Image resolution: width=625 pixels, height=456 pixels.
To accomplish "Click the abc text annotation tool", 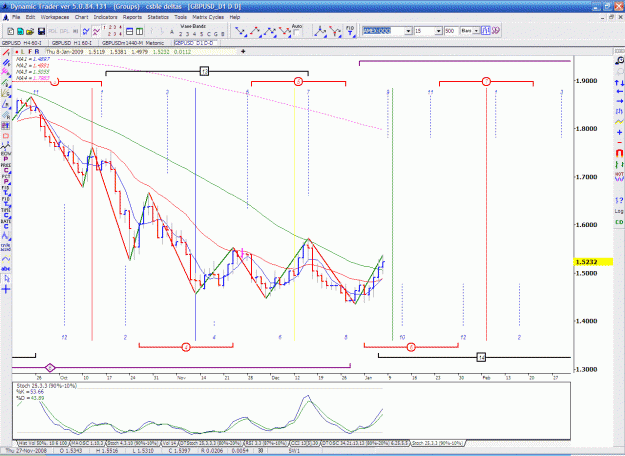I will coord(6,269).
